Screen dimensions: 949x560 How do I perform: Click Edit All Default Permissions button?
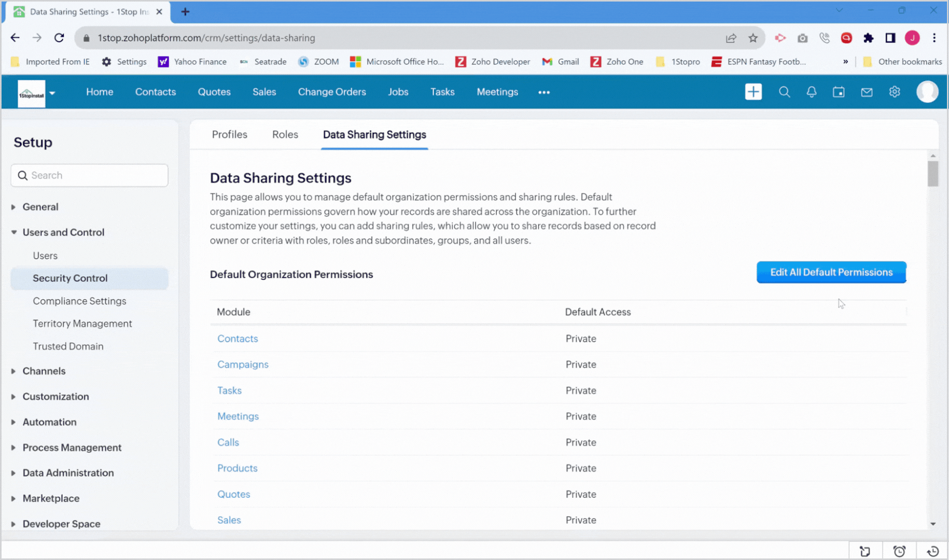[831, 272]
